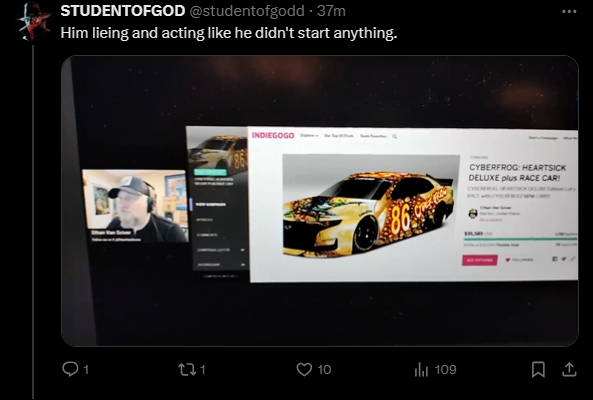Click the teal campaign funding progress bar

tap(520, 239)
